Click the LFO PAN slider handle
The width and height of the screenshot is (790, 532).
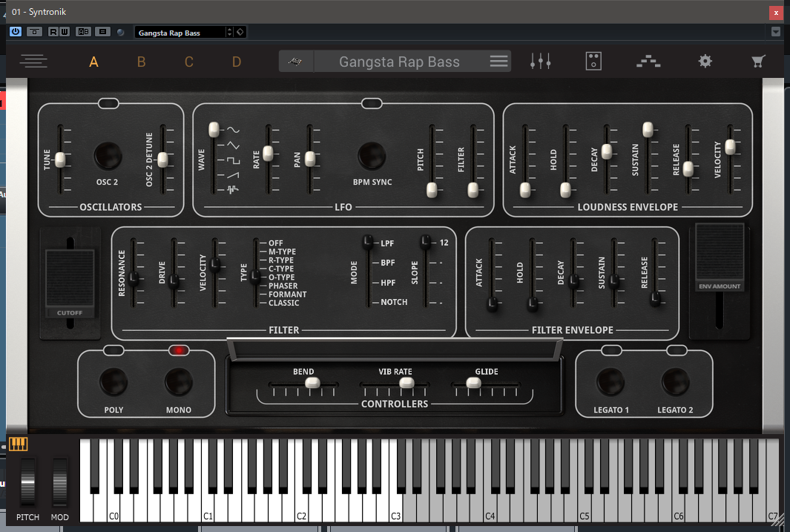click(310, 159)
